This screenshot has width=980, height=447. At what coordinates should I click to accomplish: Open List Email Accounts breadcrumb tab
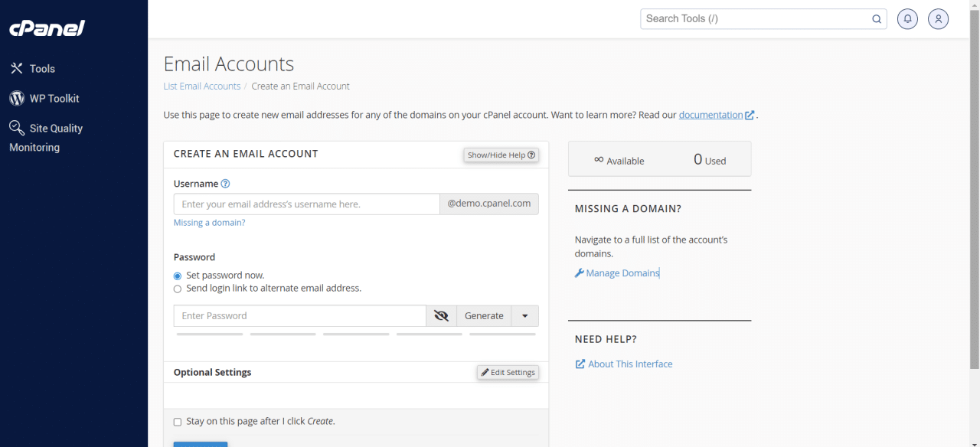tap(201, 86)
